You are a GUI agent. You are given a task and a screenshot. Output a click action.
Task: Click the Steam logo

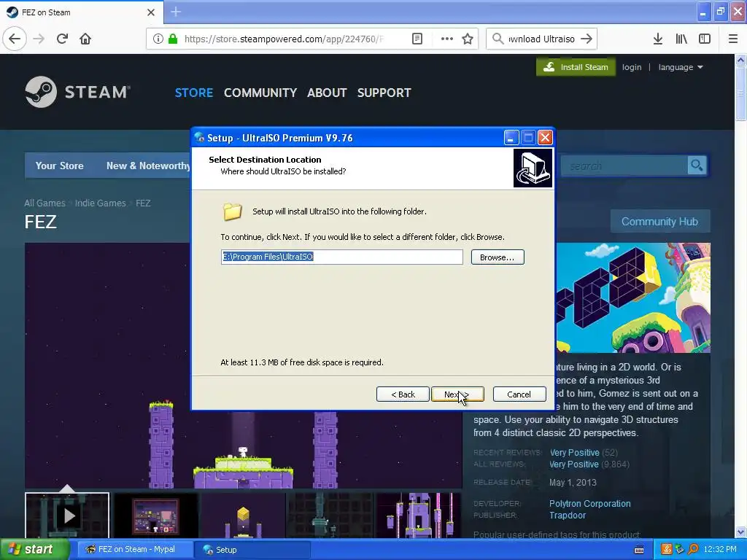[77, 92]
